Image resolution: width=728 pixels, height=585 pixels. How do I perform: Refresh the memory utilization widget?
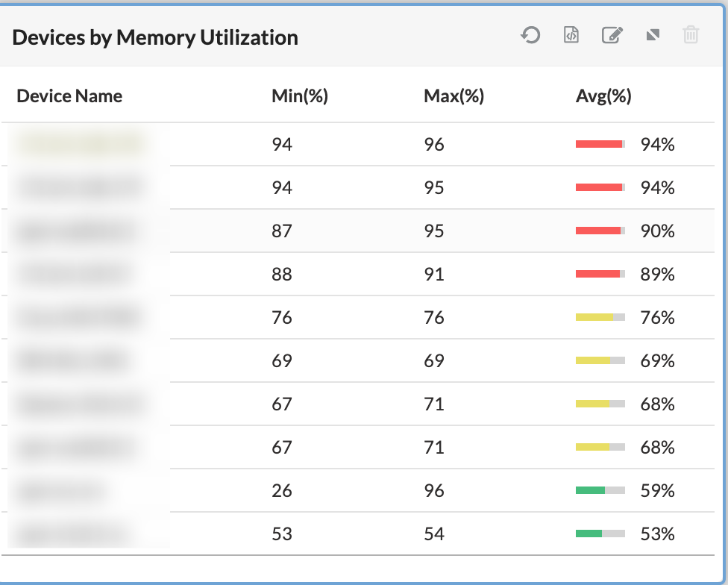pos(530,35)
